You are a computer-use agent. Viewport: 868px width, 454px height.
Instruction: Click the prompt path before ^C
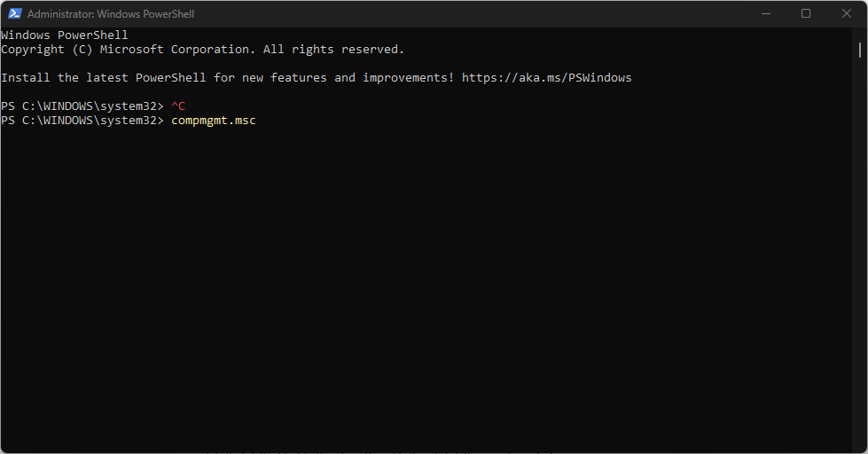click(x=82, y=106)
